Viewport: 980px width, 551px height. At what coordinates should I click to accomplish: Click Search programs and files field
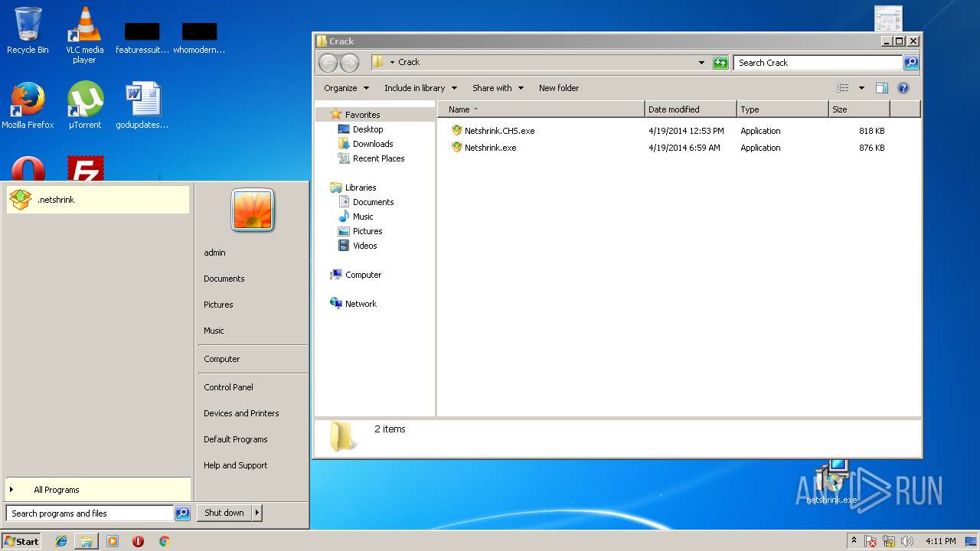click(90, 514)
